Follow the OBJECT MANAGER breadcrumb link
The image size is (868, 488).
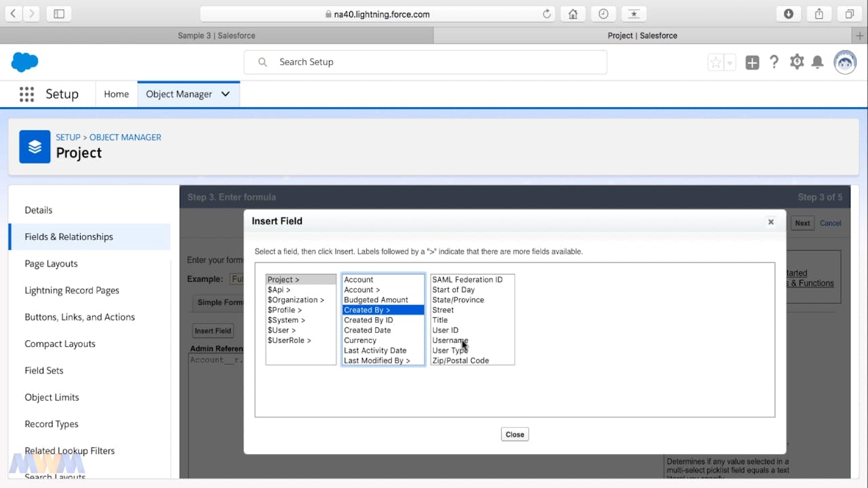[x=125, y=137]
